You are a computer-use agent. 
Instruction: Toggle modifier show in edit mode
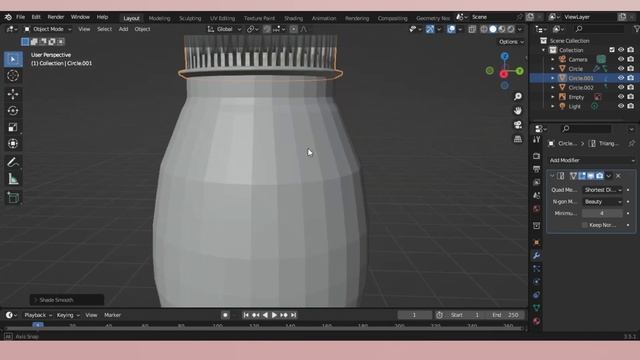coord(582,176)
